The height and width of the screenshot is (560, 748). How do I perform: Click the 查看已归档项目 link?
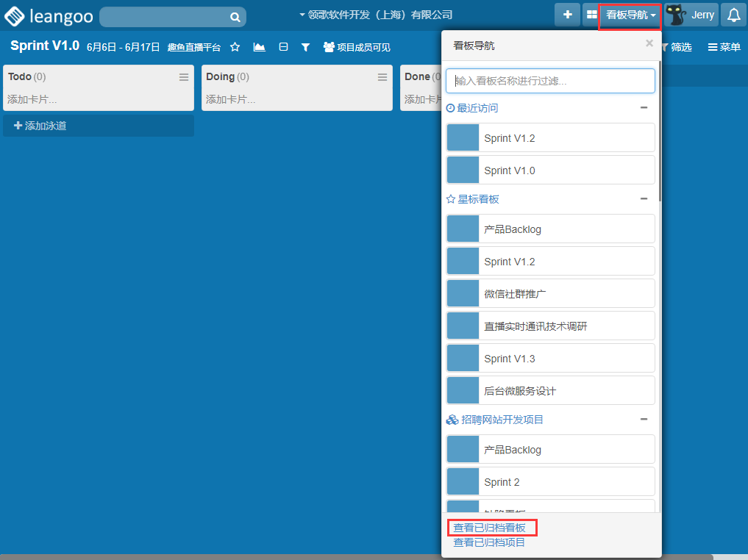(489, 542)
